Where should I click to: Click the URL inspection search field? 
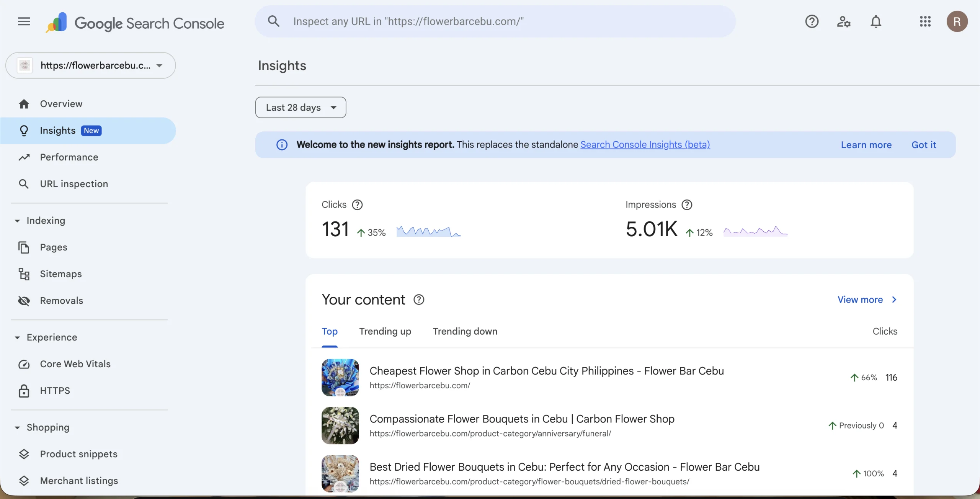coord(494,21)
